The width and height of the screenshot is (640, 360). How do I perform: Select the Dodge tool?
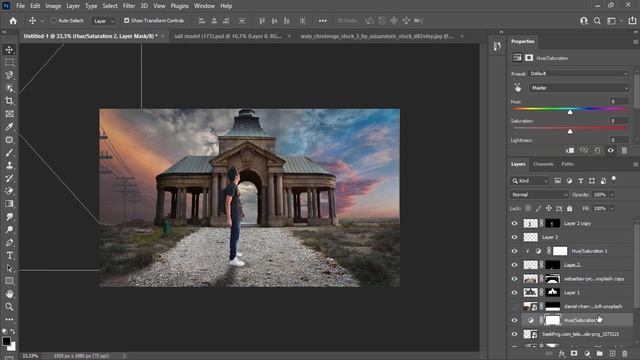pos(9,229)
